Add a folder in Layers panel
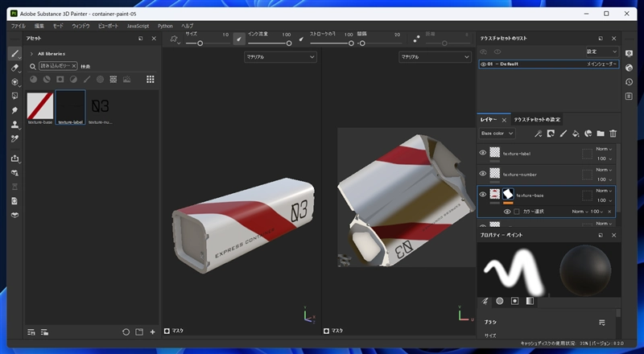The width and height of the screenshot is (644, 354). click(x=601, y=134)
